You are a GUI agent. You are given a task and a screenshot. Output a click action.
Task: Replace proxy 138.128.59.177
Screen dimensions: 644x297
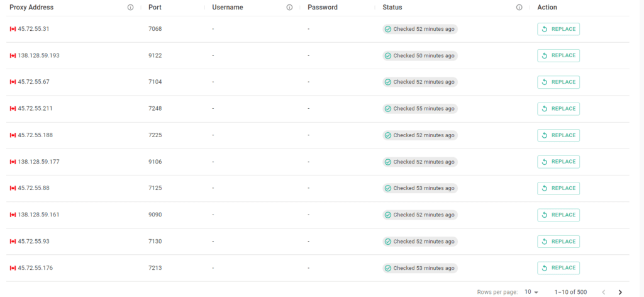click(558, 162)
